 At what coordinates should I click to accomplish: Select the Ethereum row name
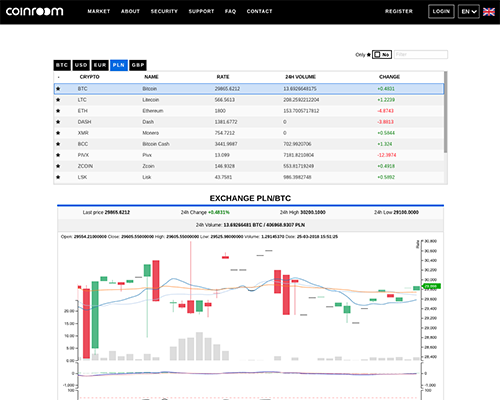coord(153,111)
